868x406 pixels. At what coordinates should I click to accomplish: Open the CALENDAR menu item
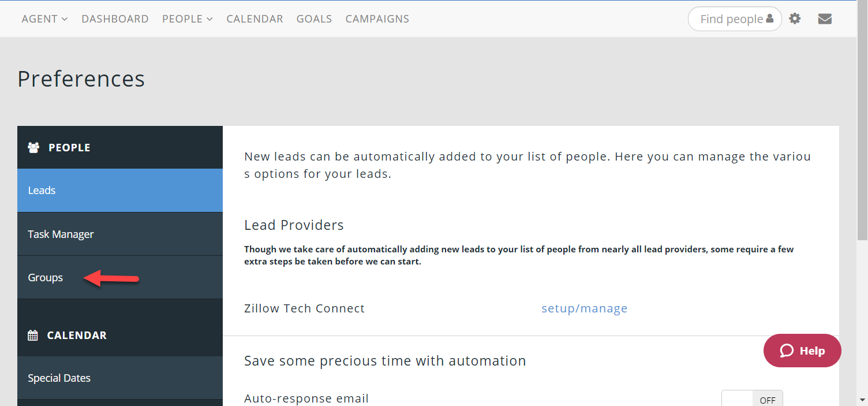tap(255, 19)
